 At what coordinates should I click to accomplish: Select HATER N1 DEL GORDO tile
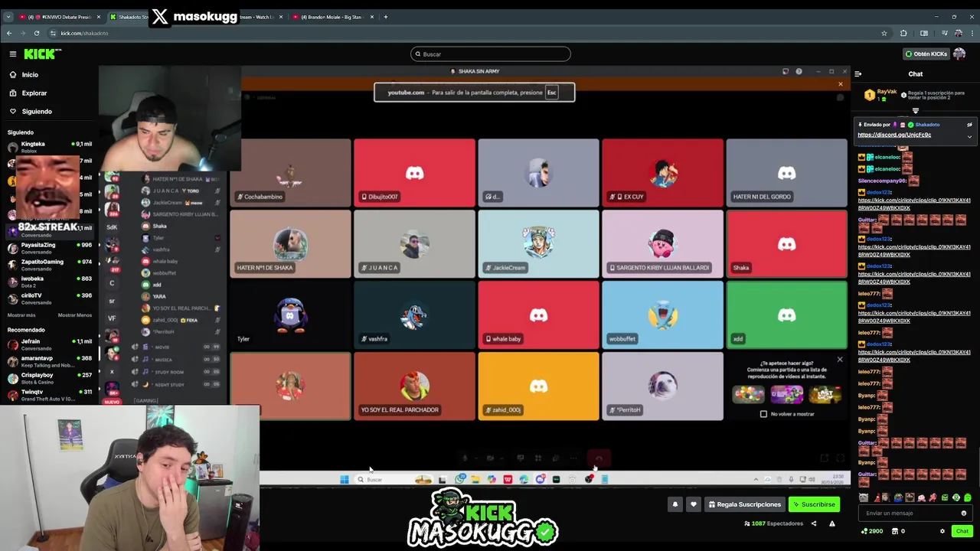click(x=786, y=173)
